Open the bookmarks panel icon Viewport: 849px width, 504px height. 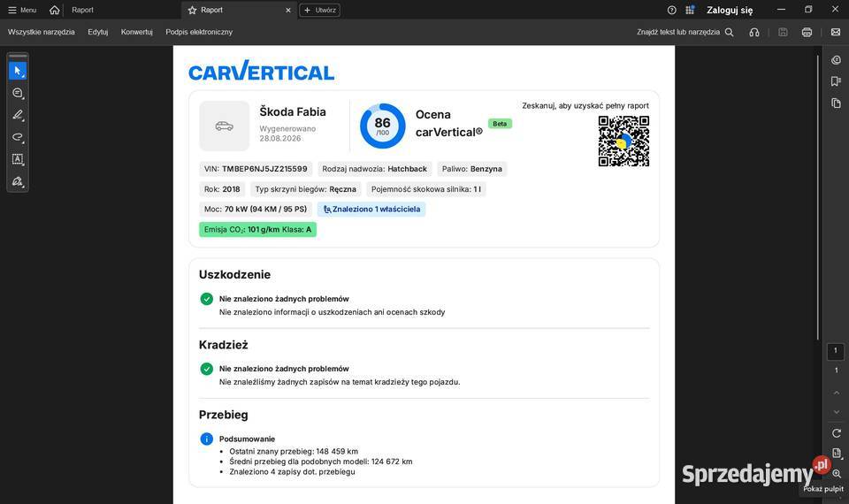(836, 81)
